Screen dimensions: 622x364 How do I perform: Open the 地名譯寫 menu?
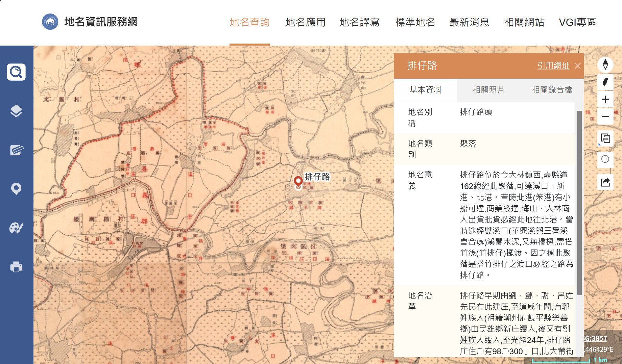(x=360, y=22)
